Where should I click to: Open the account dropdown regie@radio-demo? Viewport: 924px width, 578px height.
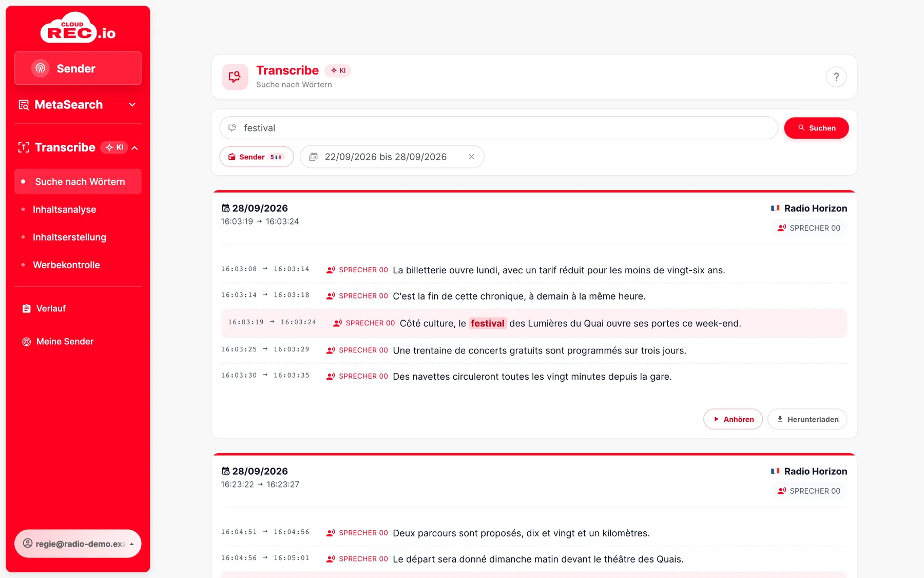78,544
